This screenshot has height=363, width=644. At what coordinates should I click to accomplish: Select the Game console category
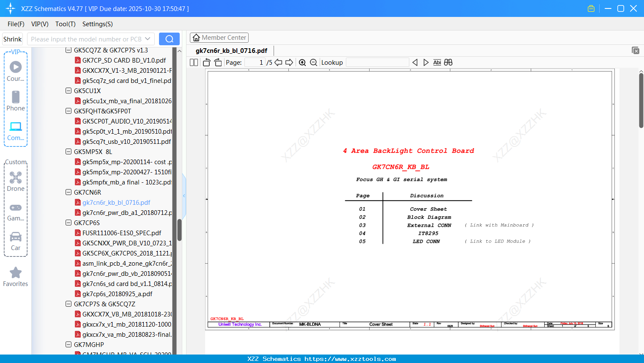tap(16, 212)
